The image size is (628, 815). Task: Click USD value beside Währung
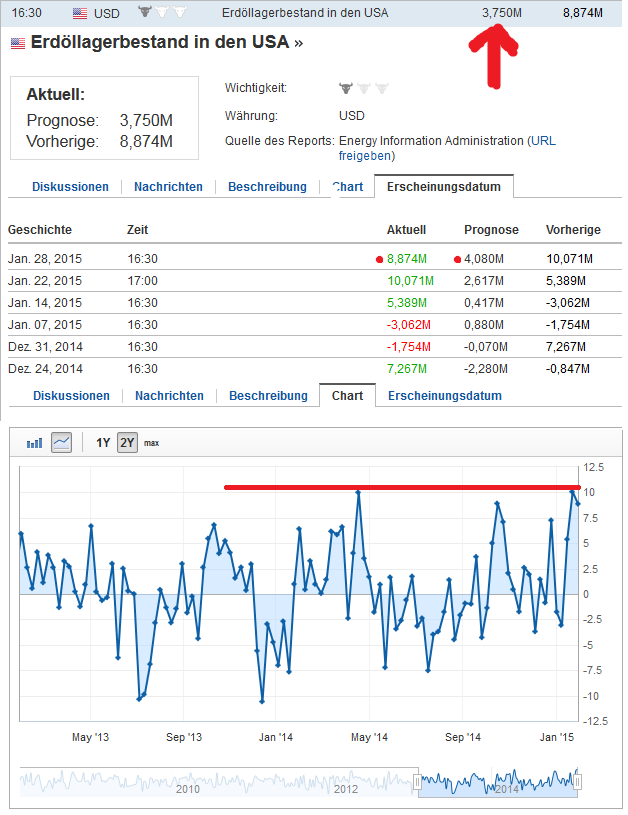point(351,115)
